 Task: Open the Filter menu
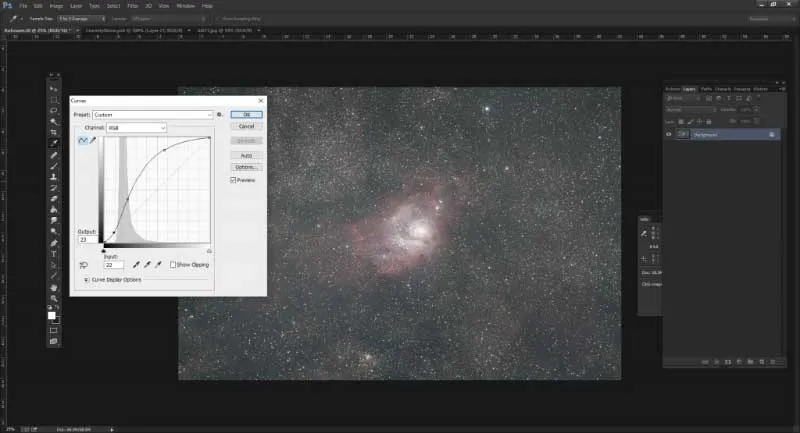(132, 5)
